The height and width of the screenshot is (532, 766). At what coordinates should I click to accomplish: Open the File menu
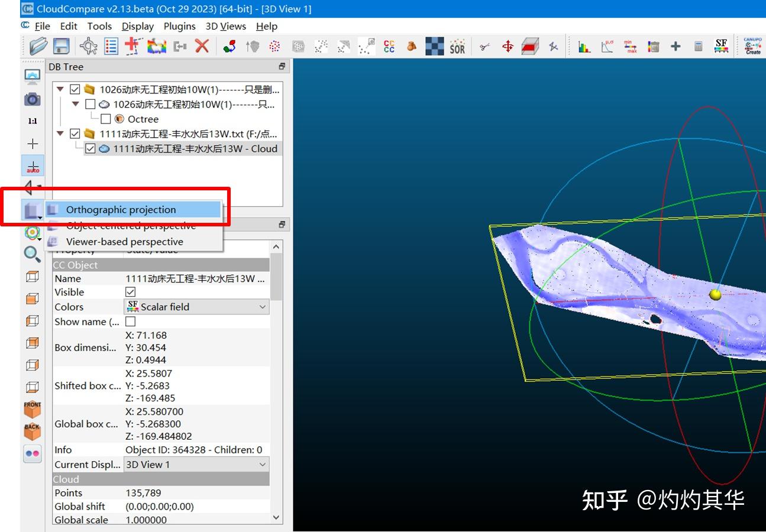42,26
